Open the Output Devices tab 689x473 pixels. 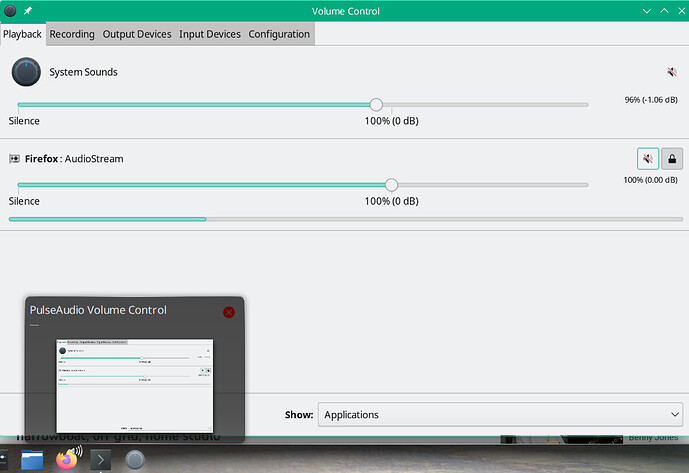coord(137,34)
